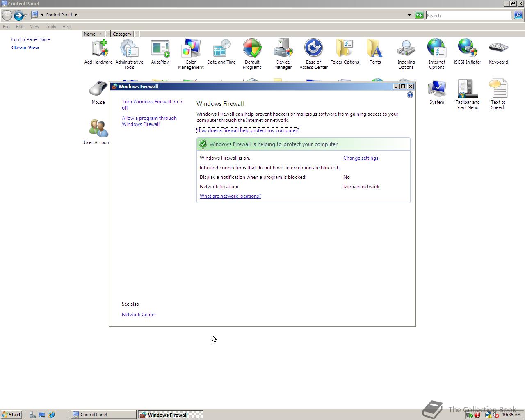
Task: Click the taskbar clock showing 10:35 AM
Action: click(x=511, y=415)
